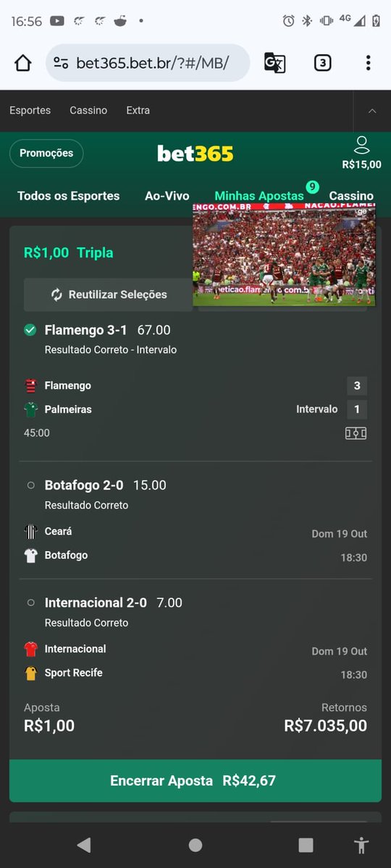
Task: Click the Reutilizar Seleções button
Action: coord(109,294)
